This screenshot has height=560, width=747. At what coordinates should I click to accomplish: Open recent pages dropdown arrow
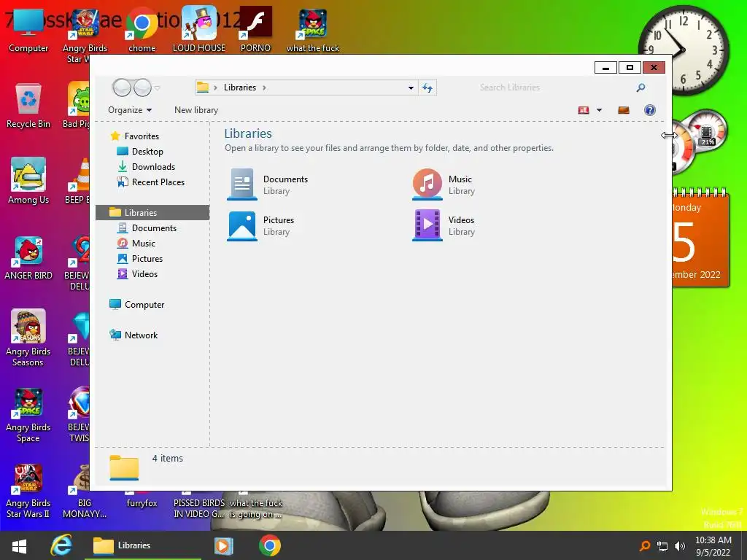(158, 88)
